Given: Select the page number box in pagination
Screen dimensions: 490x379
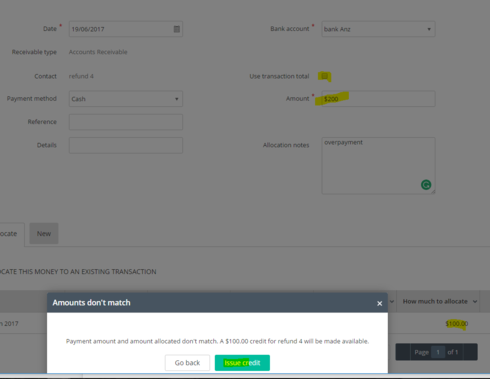Looking at the screenshot, I should click(x=438, y=352).
